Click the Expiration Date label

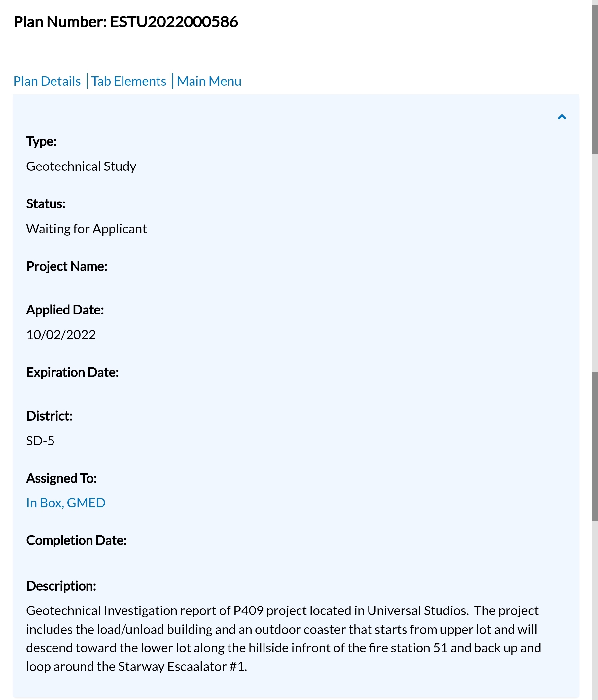click(72, 372)
